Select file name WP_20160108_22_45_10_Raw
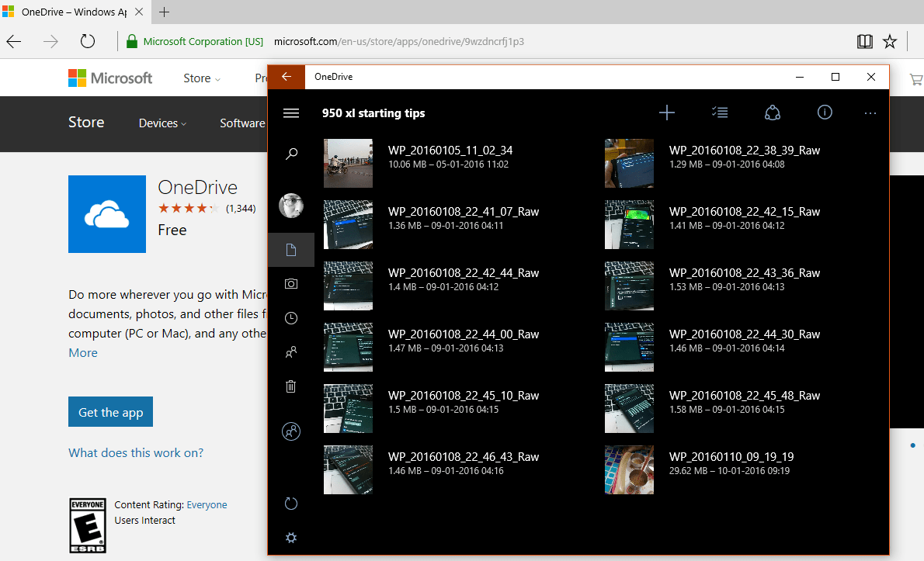 click(x=464, y=396)
